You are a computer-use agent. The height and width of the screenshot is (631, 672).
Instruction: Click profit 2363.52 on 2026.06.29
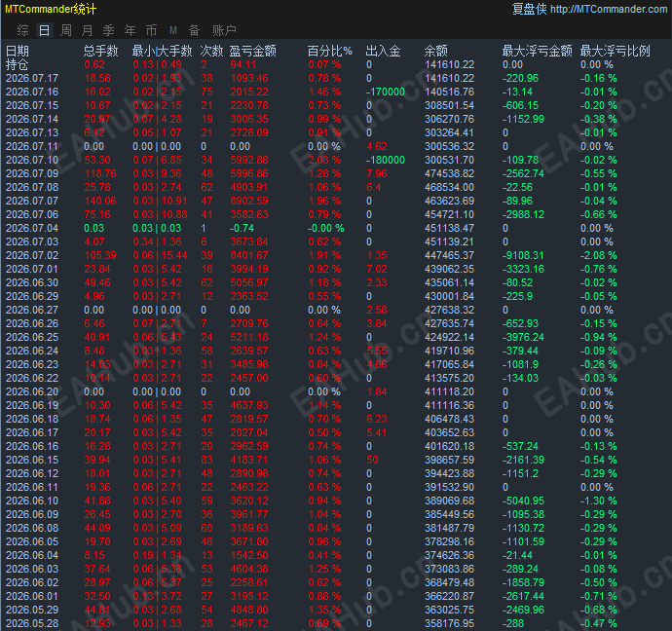(x=249, y=296)
